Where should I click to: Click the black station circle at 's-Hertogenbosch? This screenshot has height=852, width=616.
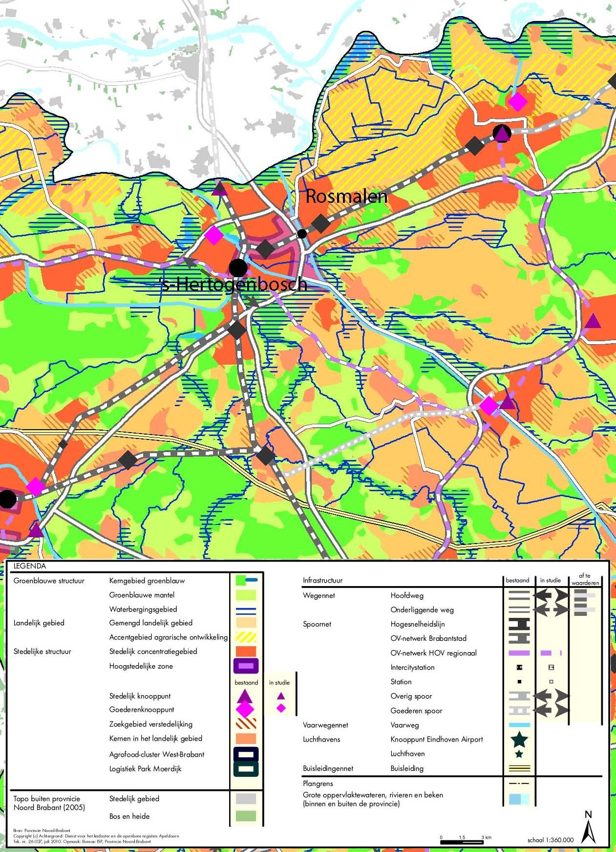[x=238, y=268]
